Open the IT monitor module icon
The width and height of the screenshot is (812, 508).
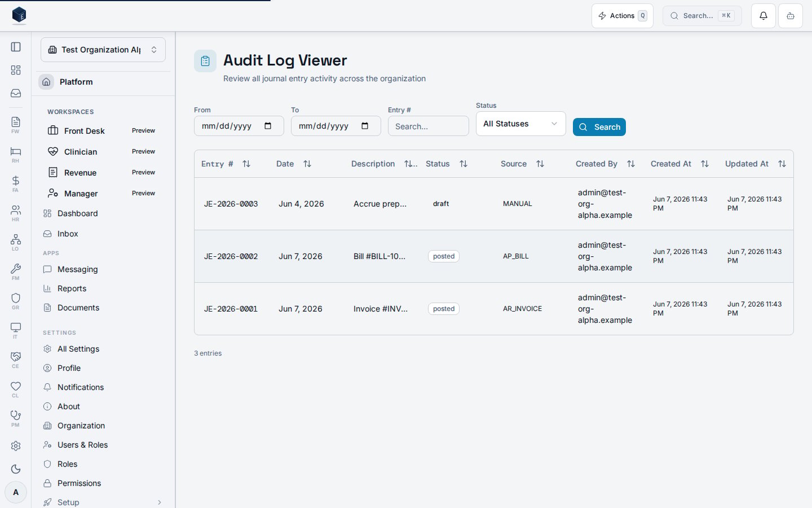(x=16, y=330)
